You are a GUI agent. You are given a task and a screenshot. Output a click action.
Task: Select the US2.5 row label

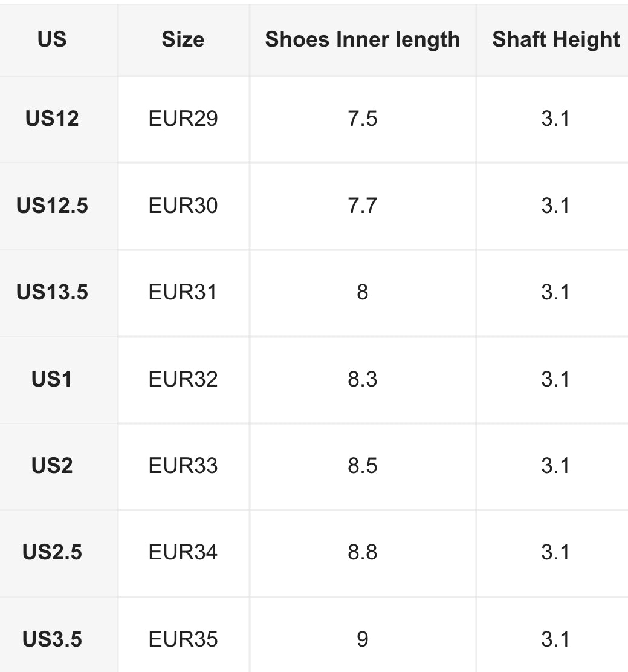52,552
